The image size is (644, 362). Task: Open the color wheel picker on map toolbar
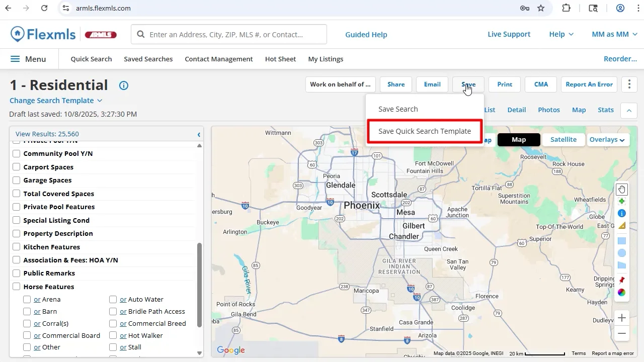(622, 293)
